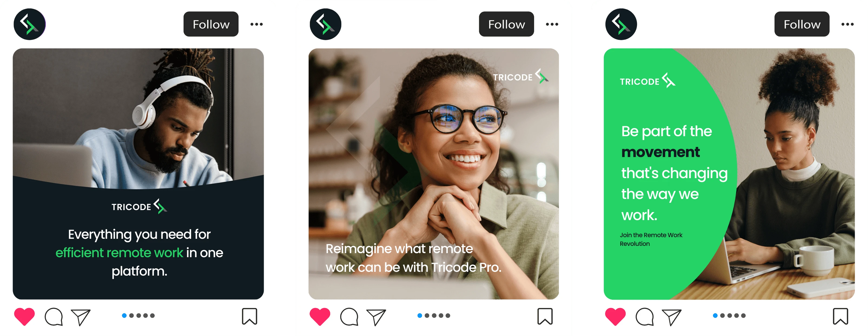Image resolution: width=868 pixels, height=336 pixels.
Task: Follow the account on the first post
Action: [x=211, y=24]
